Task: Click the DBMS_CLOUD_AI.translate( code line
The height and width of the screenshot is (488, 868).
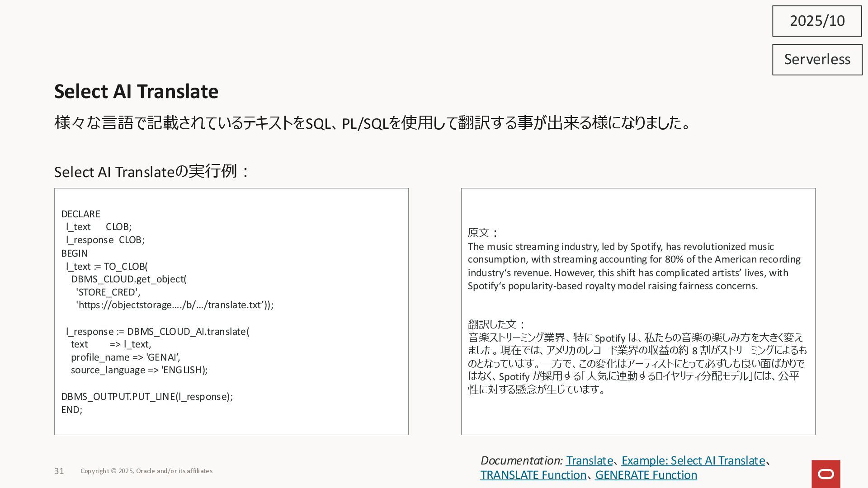Action: [157, 331]
